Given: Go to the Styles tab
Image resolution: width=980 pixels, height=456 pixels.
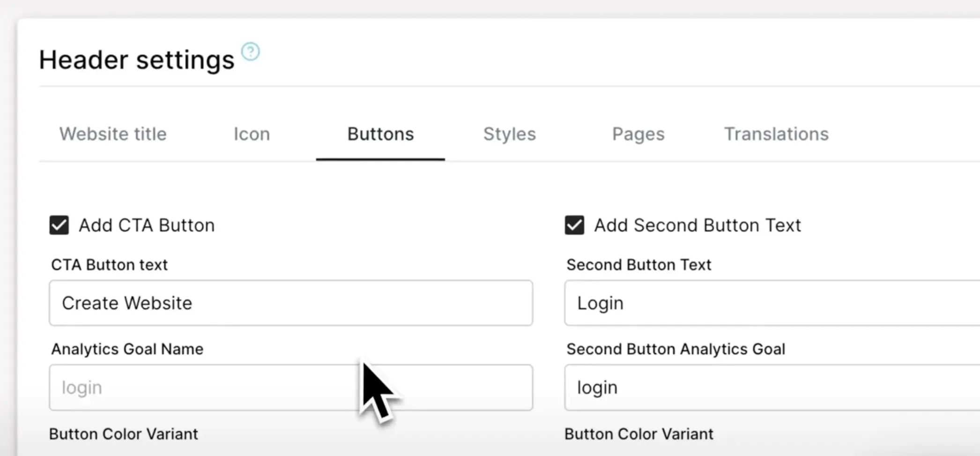Looking at the screenshot, I should [509, 134].
